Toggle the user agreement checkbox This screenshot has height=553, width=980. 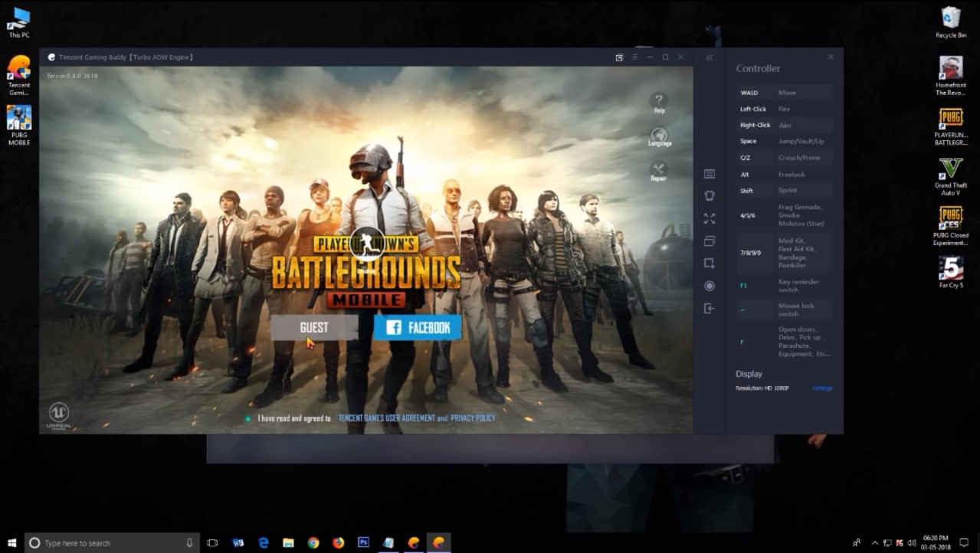(x=247, y=418)
